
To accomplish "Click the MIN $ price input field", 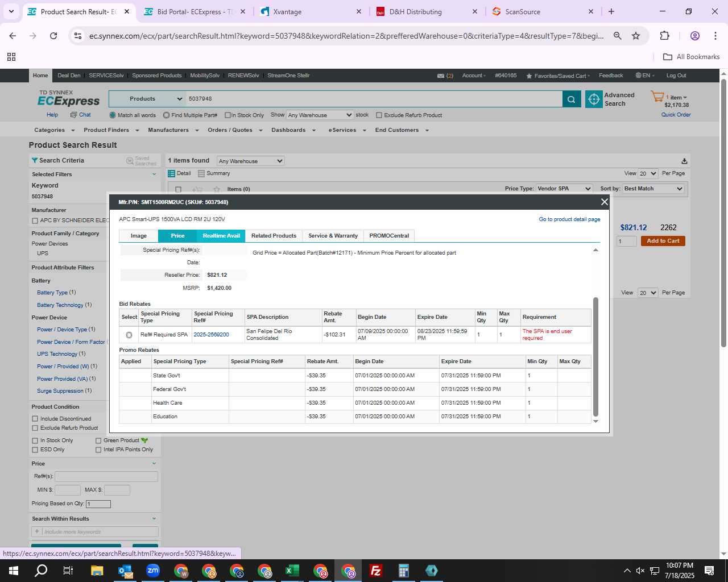I will (x=68, y=490).
